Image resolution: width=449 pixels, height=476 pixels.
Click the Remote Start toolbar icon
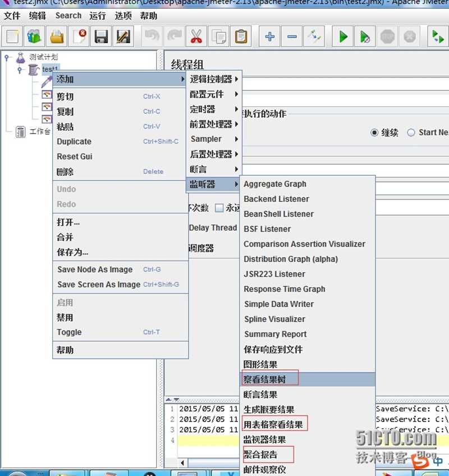coord(438,36)
